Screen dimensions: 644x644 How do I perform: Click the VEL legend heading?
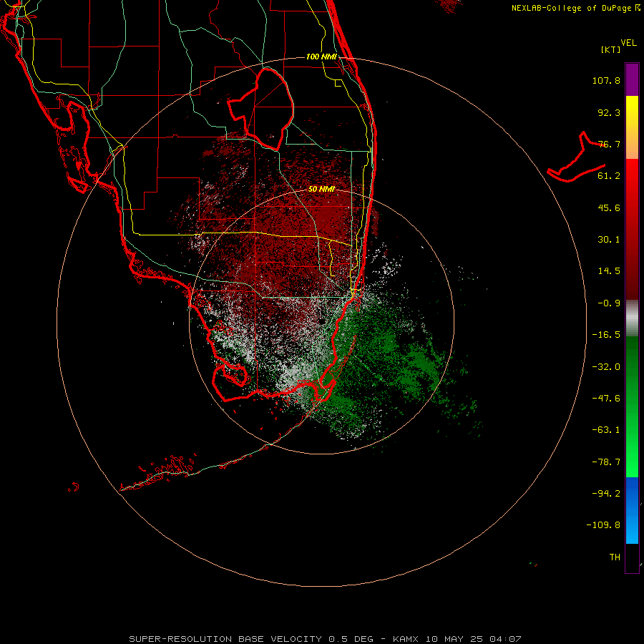tap(628, 43)
